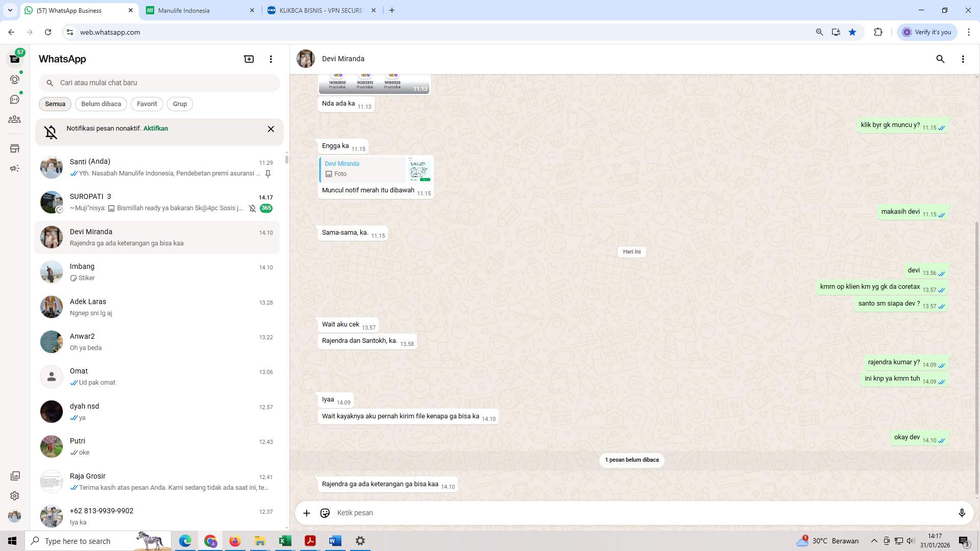Screen dimensions: 980x551
Task: Toggle the Grup chat filter
Action: [180, 104]
